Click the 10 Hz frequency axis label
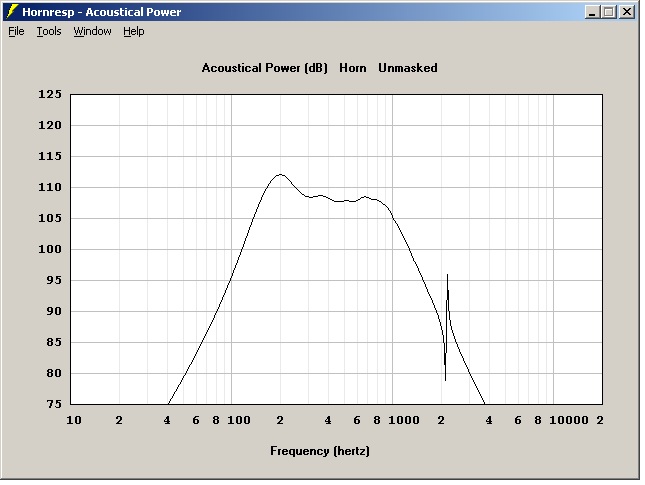Viewport: 645px width, 485px height. (x=74, y=420)
